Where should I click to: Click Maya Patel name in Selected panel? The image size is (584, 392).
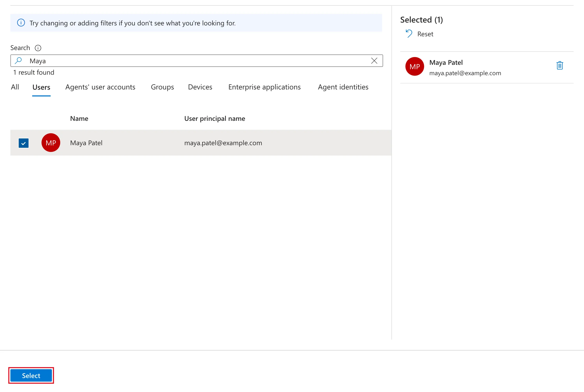click(446, 62)
